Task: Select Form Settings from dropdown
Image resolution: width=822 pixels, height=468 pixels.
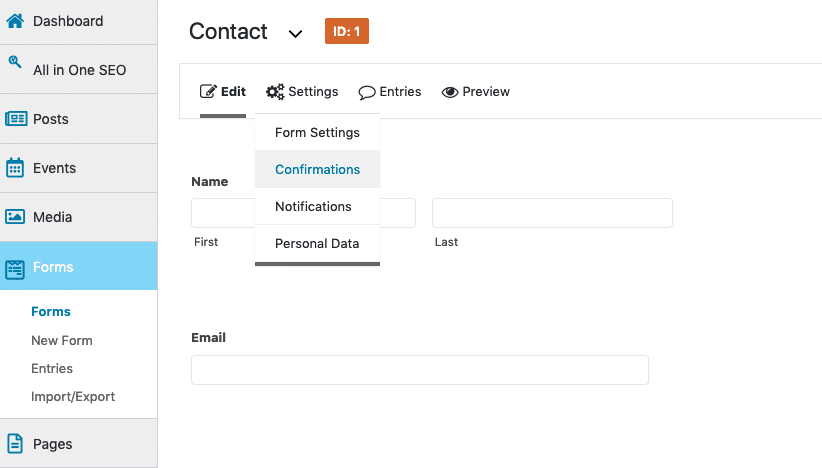Action: point(317,133)
